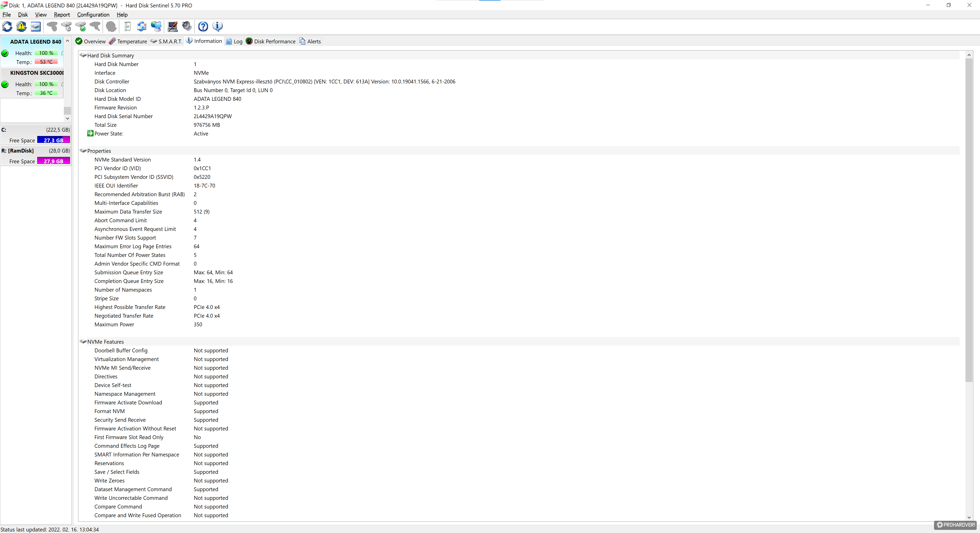
Task: Click the disk list scroll up arrow
Action: (67, 41)
